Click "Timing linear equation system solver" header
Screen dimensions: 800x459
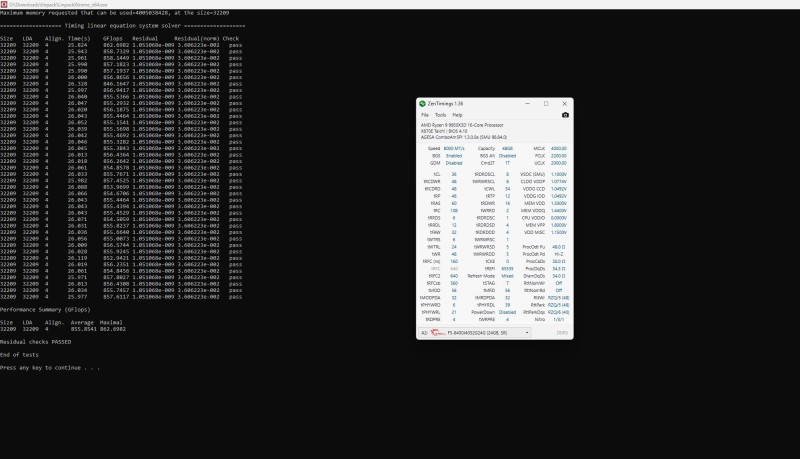point(122,26)
